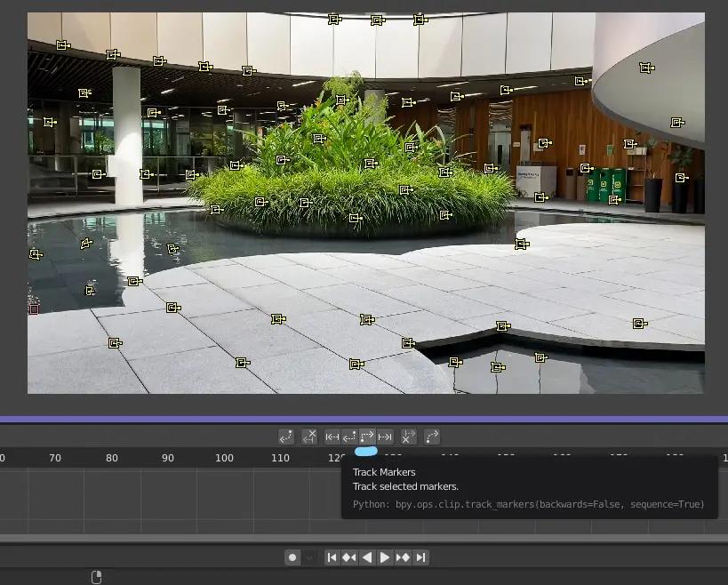Refine selected markers tracking
This screenshot has width=728, height=585.
(432, 437)
